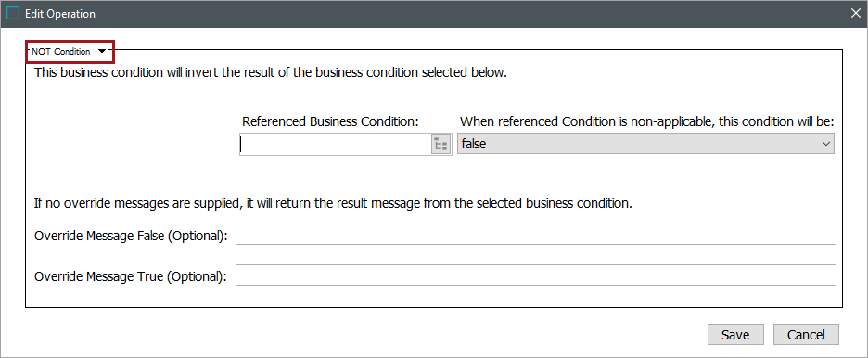Viewport: 868px width, 358px height.
Task: Click the 'Edit Operation' title text
Action: (x=60, y=14)
